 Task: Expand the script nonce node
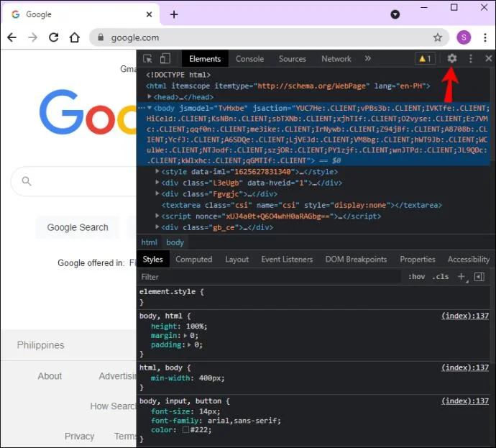[x=157, y=216]
